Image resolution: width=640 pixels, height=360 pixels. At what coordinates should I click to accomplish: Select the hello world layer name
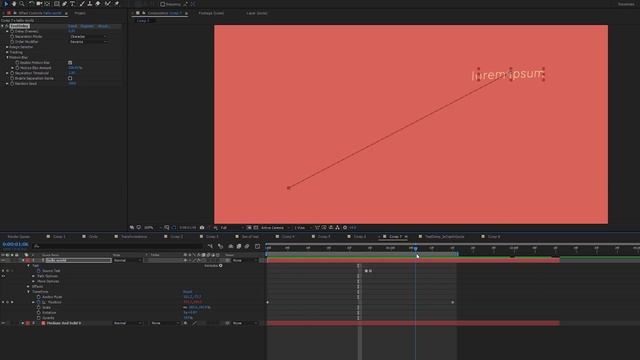click(x=56, y=260)
